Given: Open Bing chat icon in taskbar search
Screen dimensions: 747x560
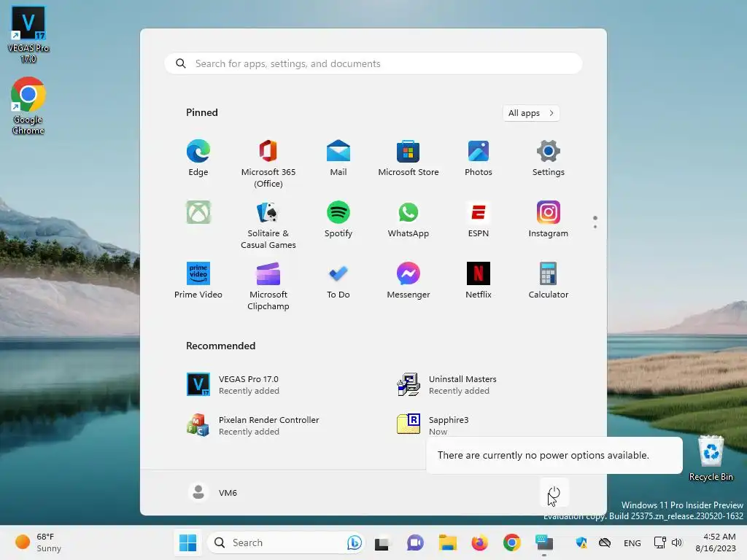Looking at the screenshot, I should pos(354,542).
